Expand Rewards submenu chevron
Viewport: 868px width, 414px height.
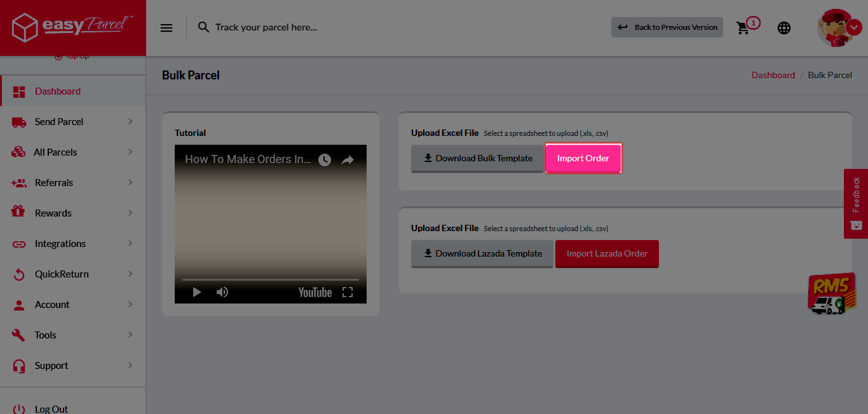pyautogui.click(x=130, y=213)
